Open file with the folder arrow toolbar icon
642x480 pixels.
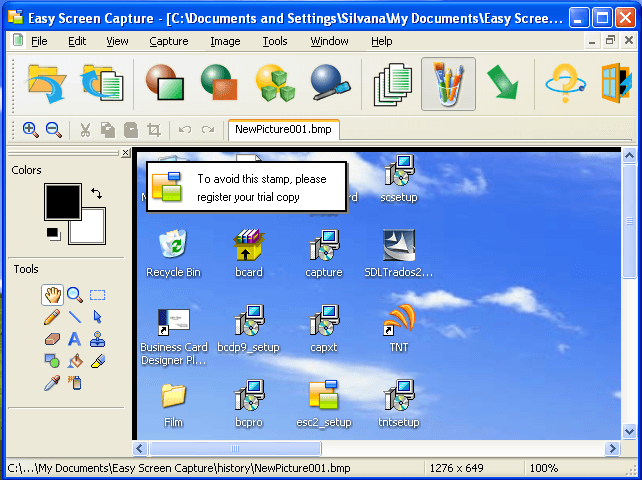pos(46,84)
